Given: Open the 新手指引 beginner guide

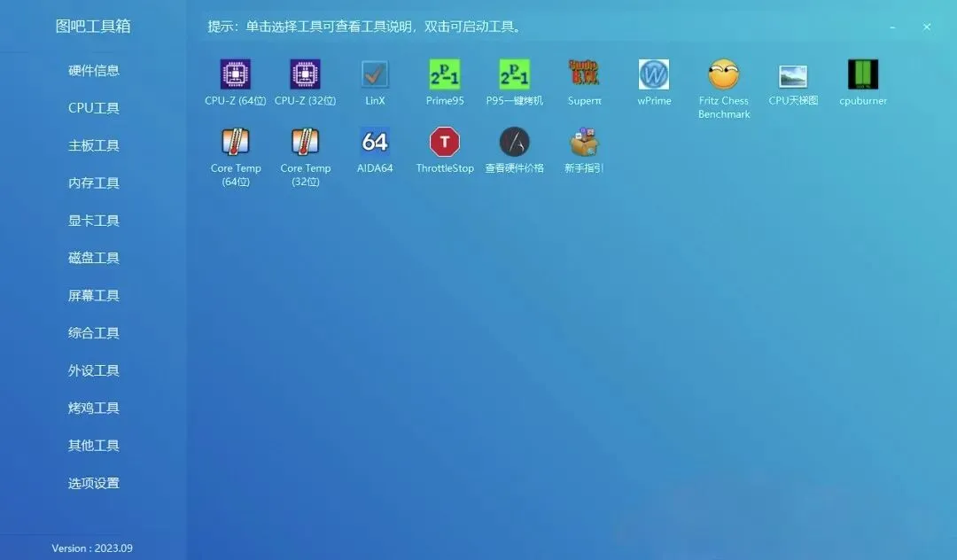Looking at the screenshot, I should pyautogui.click(x=584, y=142).
